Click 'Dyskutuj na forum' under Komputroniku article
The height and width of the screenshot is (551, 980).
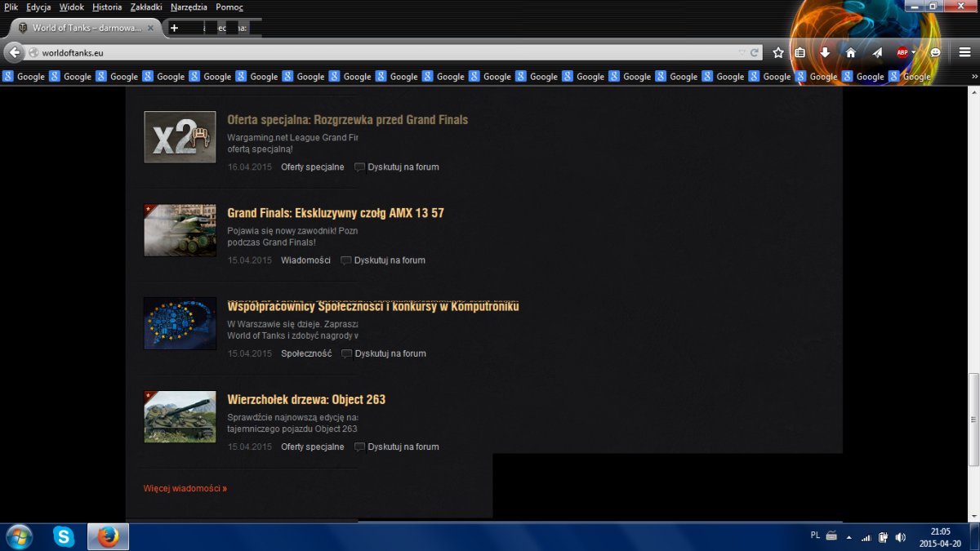pyautogui.click(x=390, y=353)
